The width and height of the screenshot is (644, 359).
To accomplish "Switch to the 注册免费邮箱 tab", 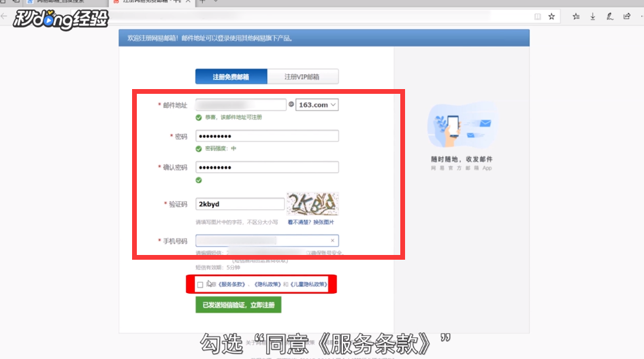I will tap(231, 77).
